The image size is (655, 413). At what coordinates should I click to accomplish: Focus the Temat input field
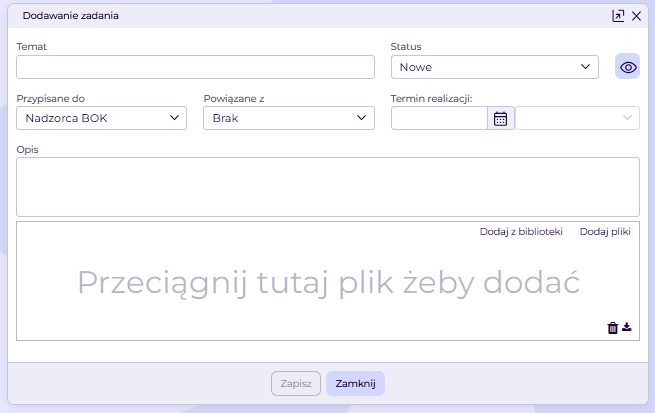[x=195, y=67]
